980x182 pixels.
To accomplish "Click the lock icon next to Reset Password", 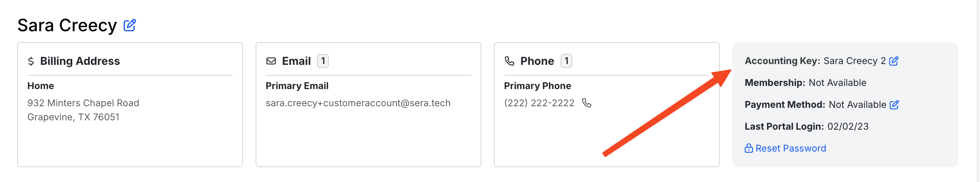I will 749,148.
